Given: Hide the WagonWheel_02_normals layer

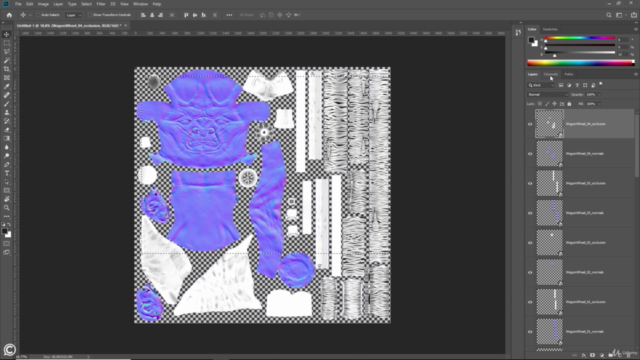Looking at the screenshot, I should pos(530,272).
